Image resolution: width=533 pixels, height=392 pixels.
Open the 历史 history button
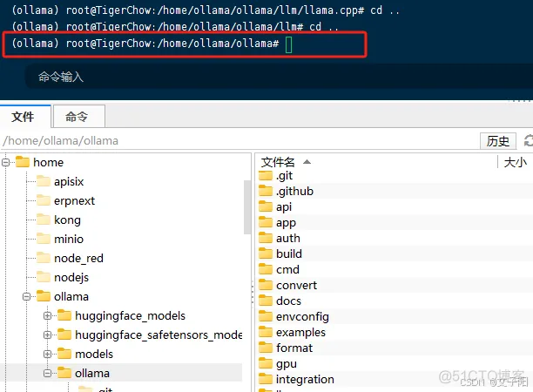pyautogui.click(x=498, y=141)
